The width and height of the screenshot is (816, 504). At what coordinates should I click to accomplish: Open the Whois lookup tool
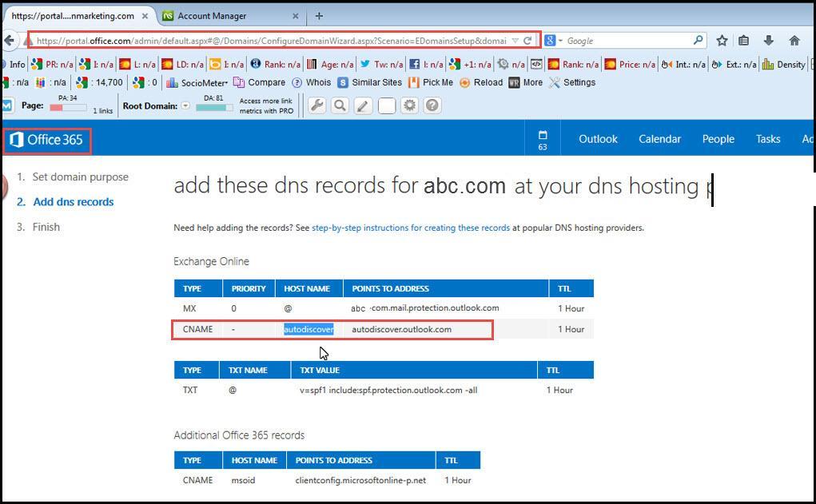[x=311, y=82]
